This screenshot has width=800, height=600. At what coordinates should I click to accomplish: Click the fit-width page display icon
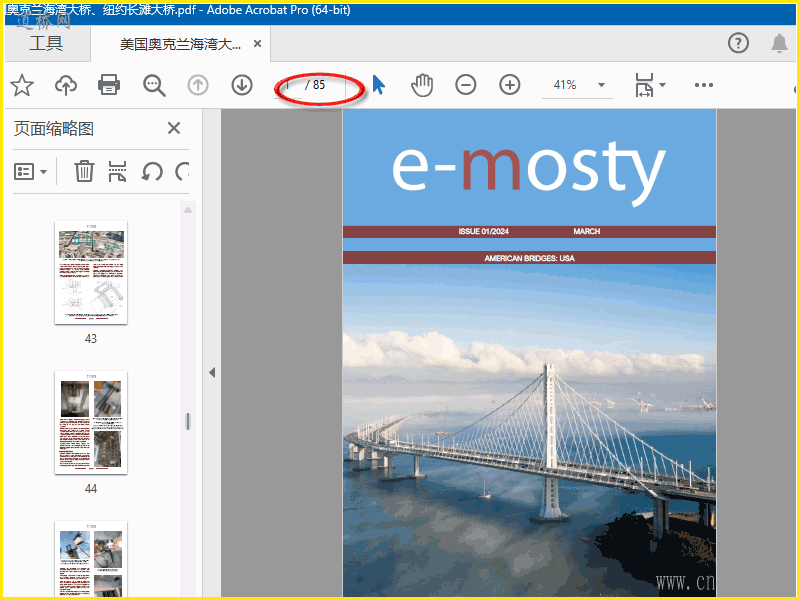click(644, 85)
